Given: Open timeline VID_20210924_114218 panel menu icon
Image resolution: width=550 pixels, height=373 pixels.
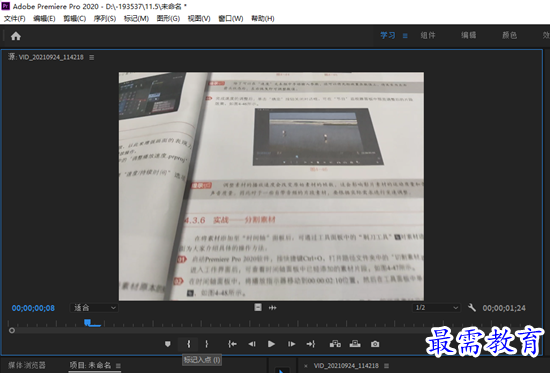Looking at the screenshot, I should [x=386, y=366].
